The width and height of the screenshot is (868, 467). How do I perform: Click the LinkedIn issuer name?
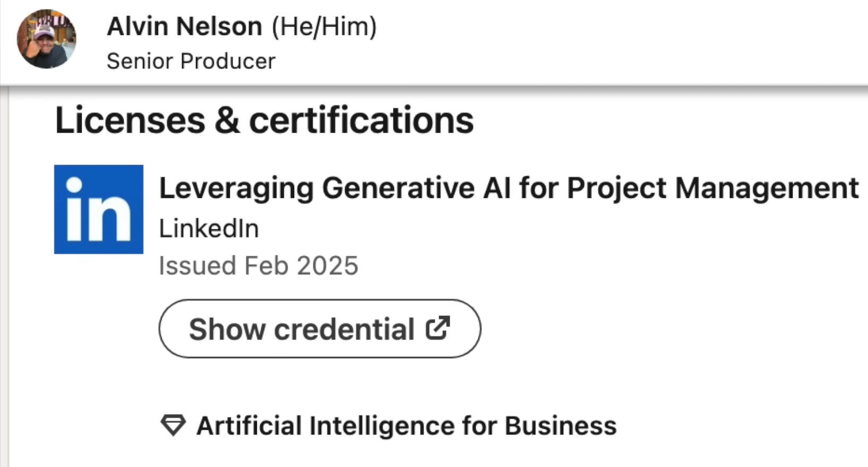point(209,229)
